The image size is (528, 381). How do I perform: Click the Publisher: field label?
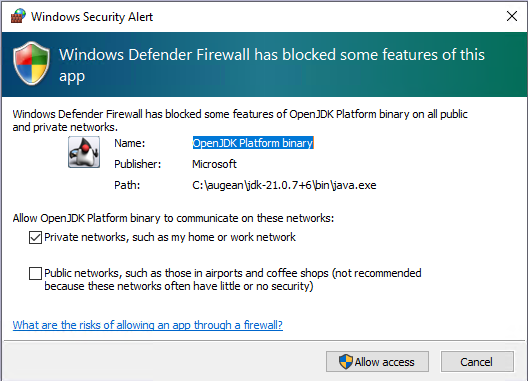[138, 164]
